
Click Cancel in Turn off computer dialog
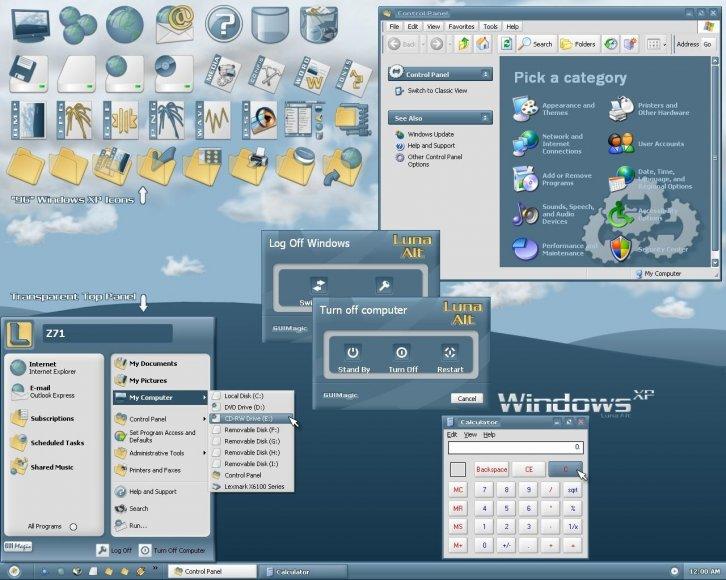click(x=467, y=398)
